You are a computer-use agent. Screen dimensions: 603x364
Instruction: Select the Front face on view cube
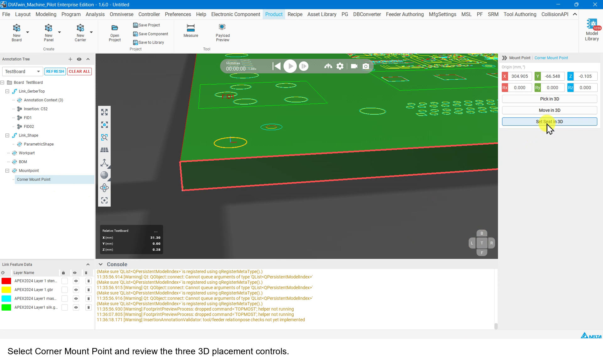pos(482,252)
